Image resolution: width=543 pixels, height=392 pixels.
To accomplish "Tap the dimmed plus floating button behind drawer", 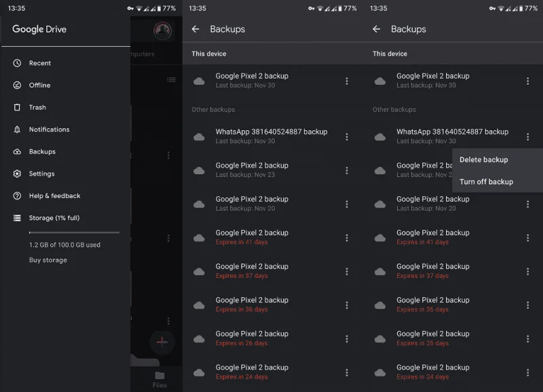I will [162, 342].
